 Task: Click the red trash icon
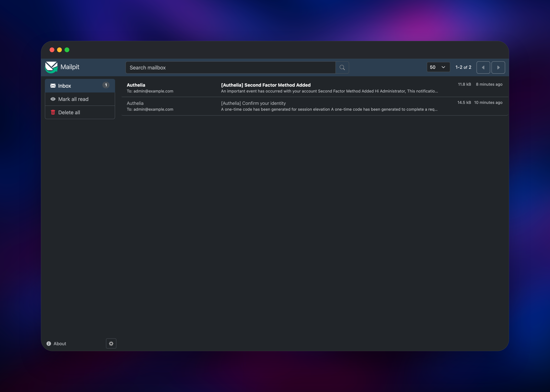(53, 112)
